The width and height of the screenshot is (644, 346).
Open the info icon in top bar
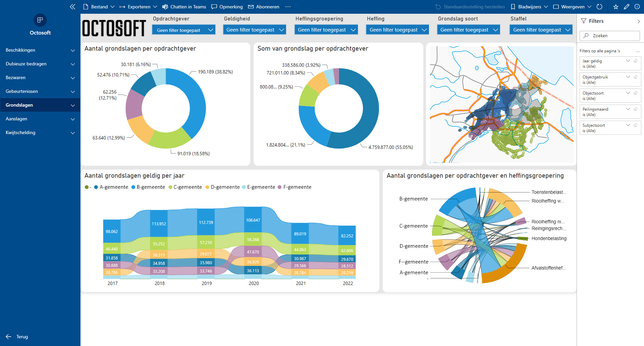(637, 7)
